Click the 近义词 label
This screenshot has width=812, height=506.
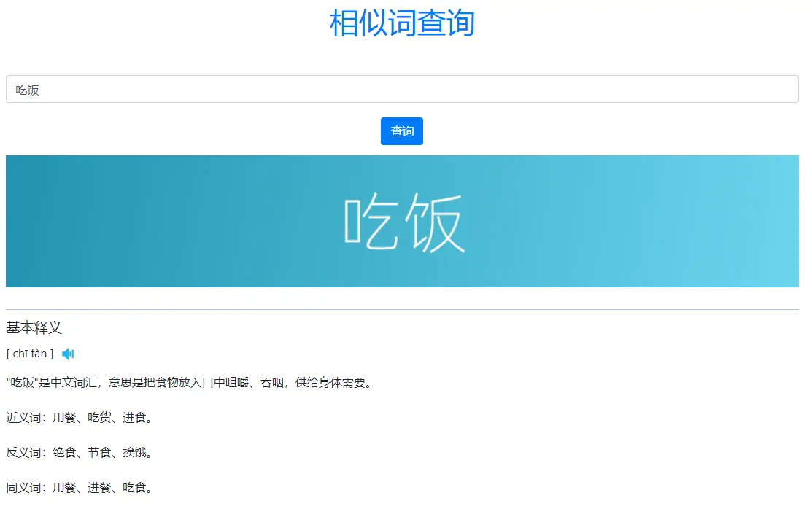coord(23,418)
